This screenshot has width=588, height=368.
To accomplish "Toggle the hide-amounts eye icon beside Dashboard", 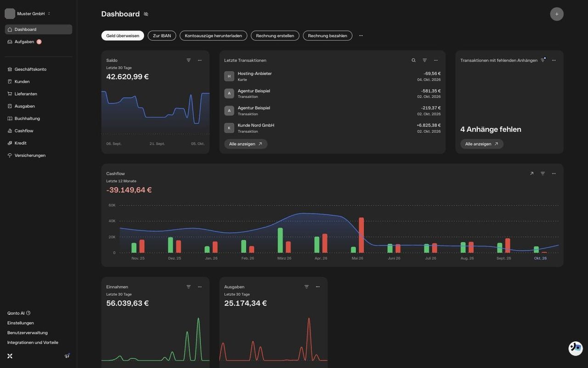I will coord(146,14).
